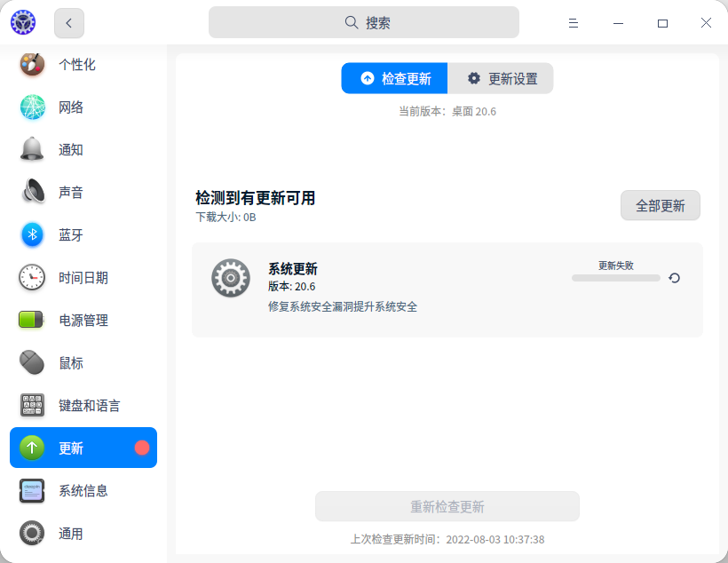Open 电源管理 power management settings

click(x=32, y=320)
